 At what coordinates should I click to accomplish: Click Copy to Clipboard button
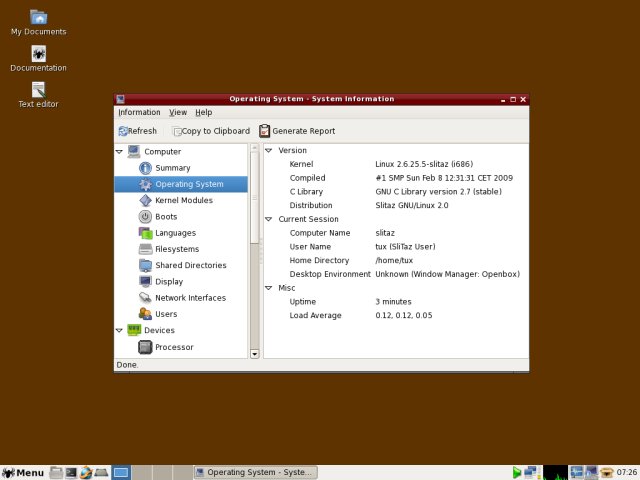(x=210, y=131)
